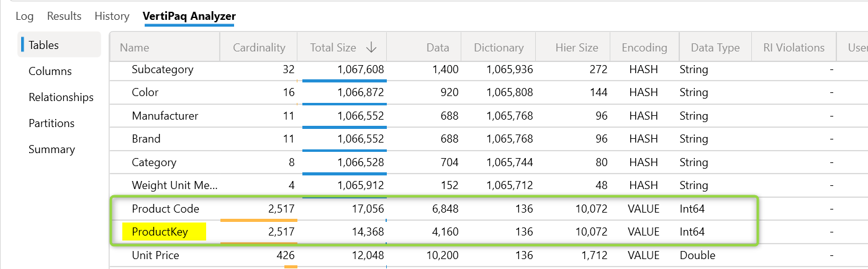Open the History tab
868x269 pixels.
tap(112, 16)
